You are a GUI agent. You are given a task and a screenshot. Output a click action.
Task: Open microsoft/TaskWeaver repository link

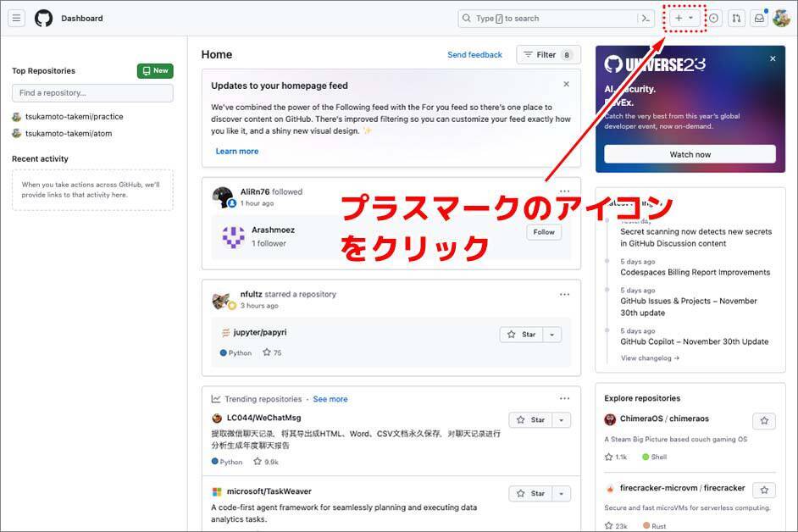coord(269,491)
